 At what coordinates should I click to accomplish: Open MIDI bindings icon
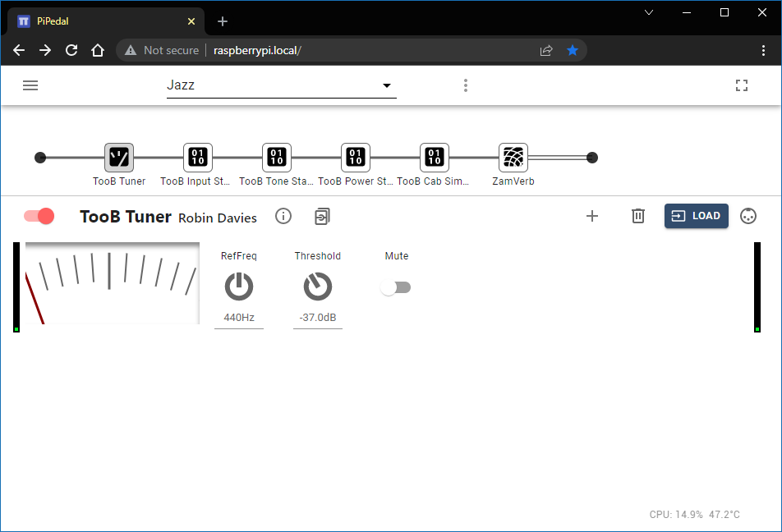pos(748,216)
